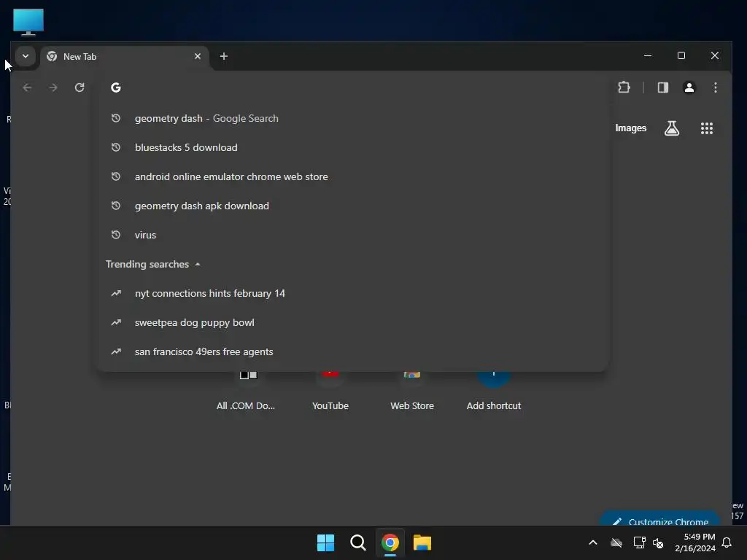Click trending arrow icon beside sweetpea suggestion
Screen dimensions: 747x560
[x=116, y=322]
